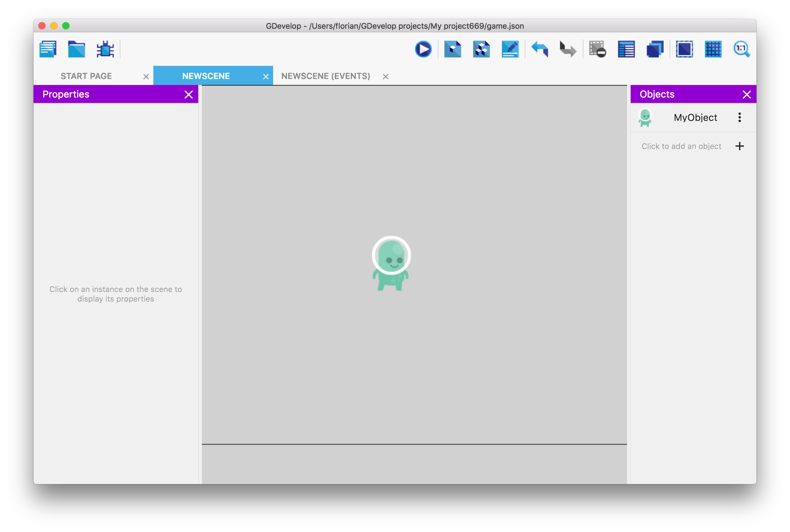
Task: Click the Play/Preview game button
Action: (423, 49)
